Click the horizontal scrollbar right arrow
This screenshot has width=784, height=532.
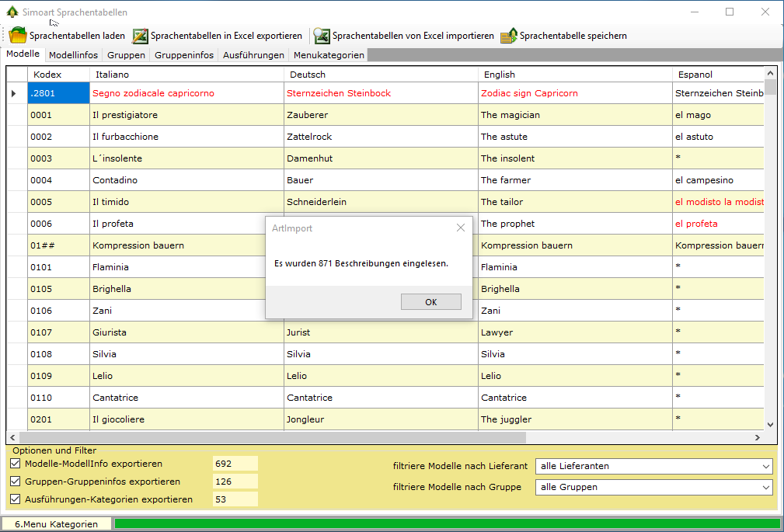758,438
